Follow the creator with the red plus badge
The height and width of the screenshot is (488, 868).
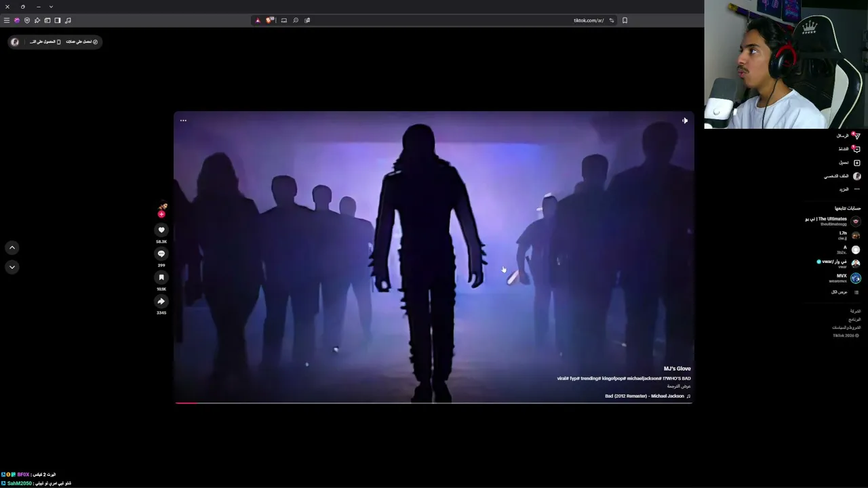pos(161,214)
